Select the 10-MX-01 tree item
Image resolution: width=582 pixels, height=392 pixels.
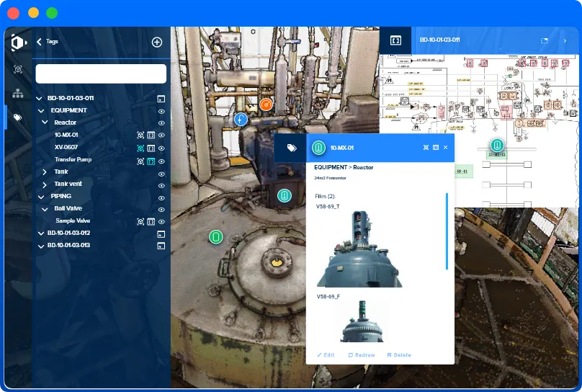tap(66, 135)
